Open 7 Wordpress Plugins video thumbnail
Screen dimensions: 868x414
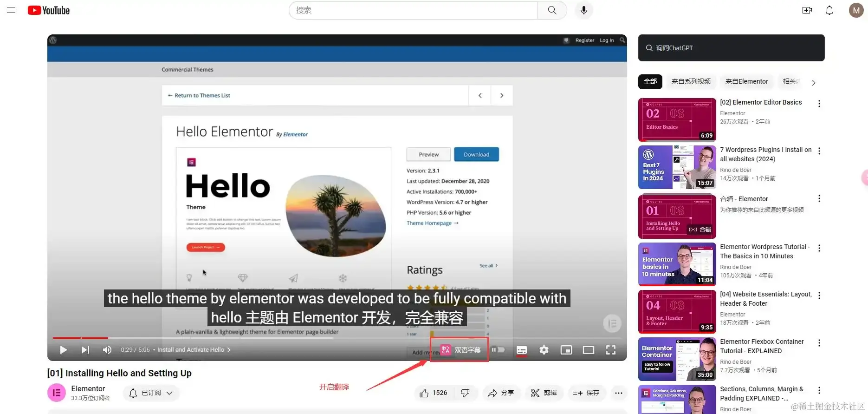point(677,167)
